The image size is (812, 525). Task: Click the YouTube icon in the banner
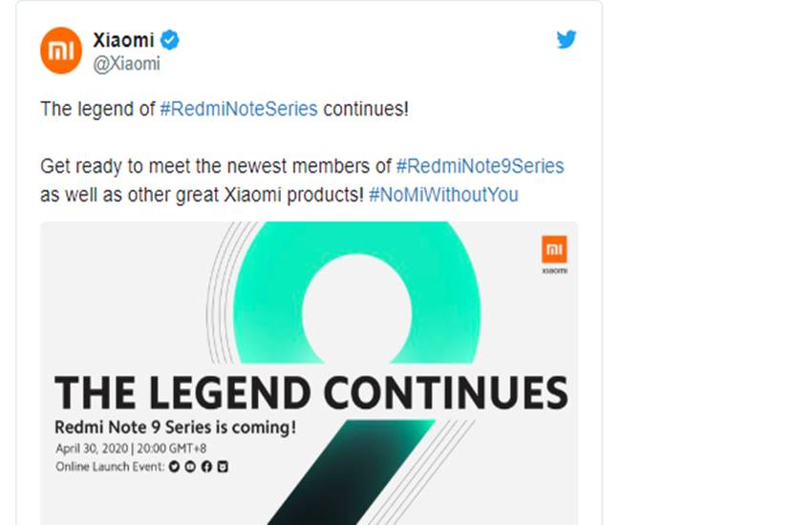pos(190,467)
